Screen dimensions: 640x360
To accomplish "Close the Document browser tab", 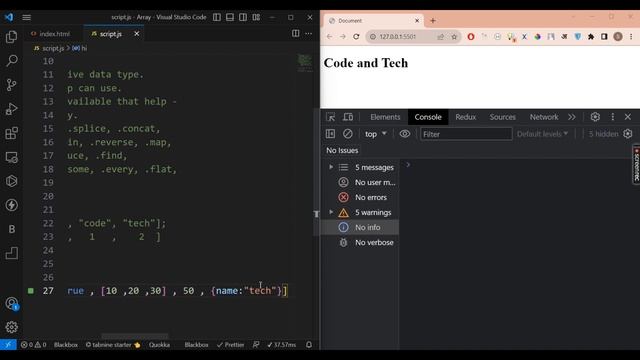I will click(x=417, y=20).
